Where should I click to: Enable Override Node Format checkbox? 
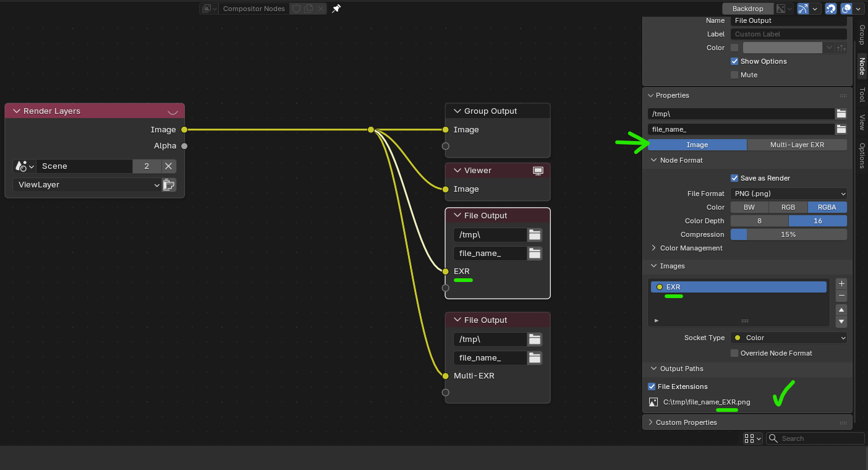tap(734, 353)
